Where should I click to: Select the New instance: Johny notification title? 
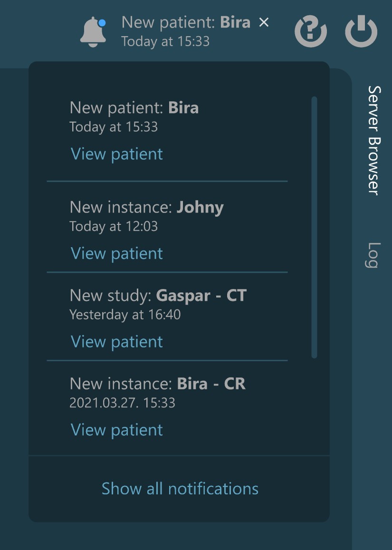tap(146, 207)
